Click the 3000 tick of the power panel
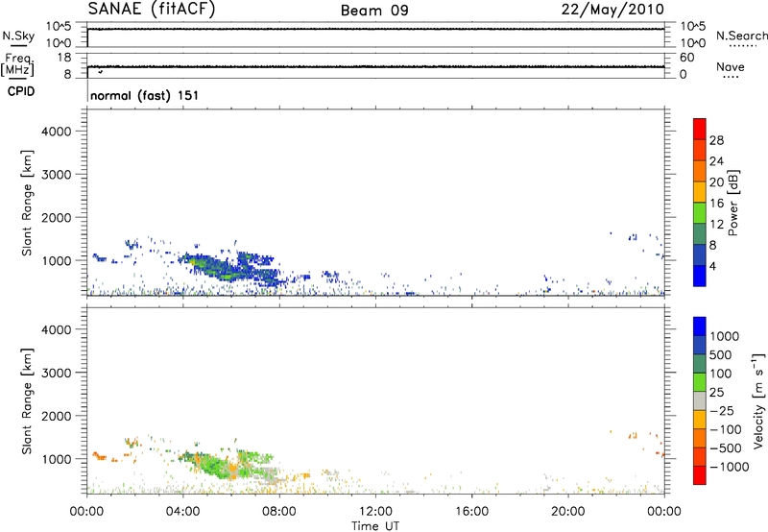The height and width of the screenshot is (532, 768). click(x=57, y=175)
